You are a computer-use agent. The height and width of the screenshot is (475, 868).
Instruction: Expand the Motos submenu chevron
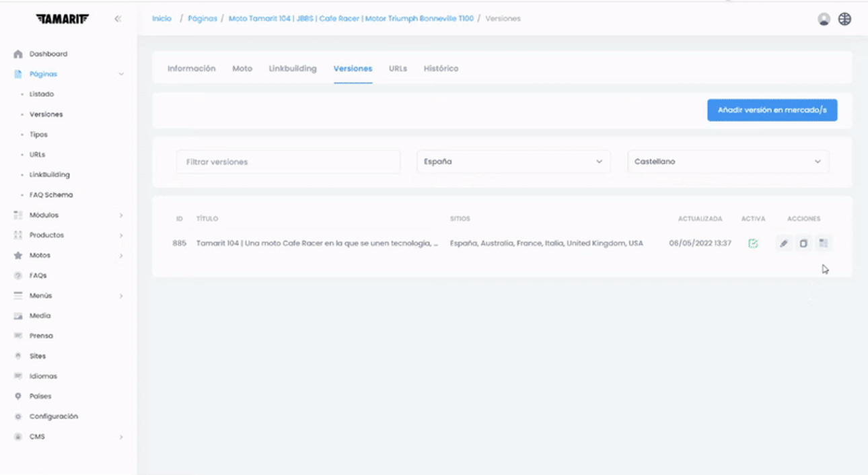[x=121, y=256]
